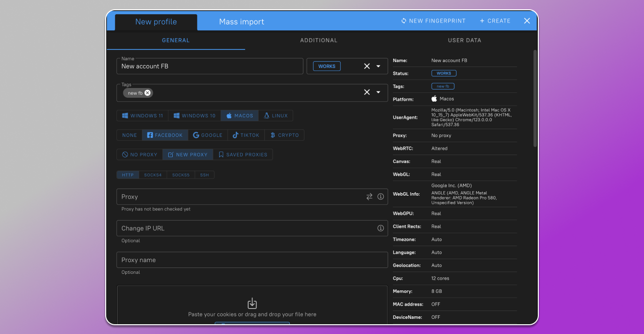
Task: Switch to the Additional tab
Action: (x=319, y=40)
